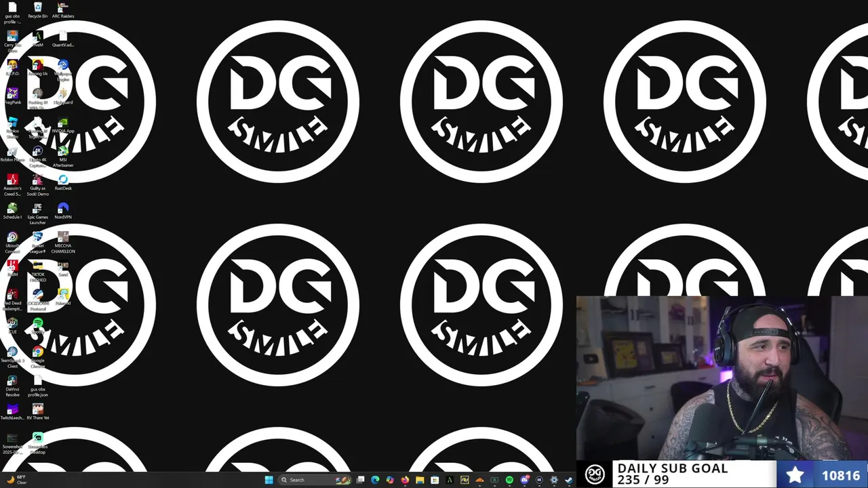
Task: Open Spotify from the taskbar
Action: (509, 480)
